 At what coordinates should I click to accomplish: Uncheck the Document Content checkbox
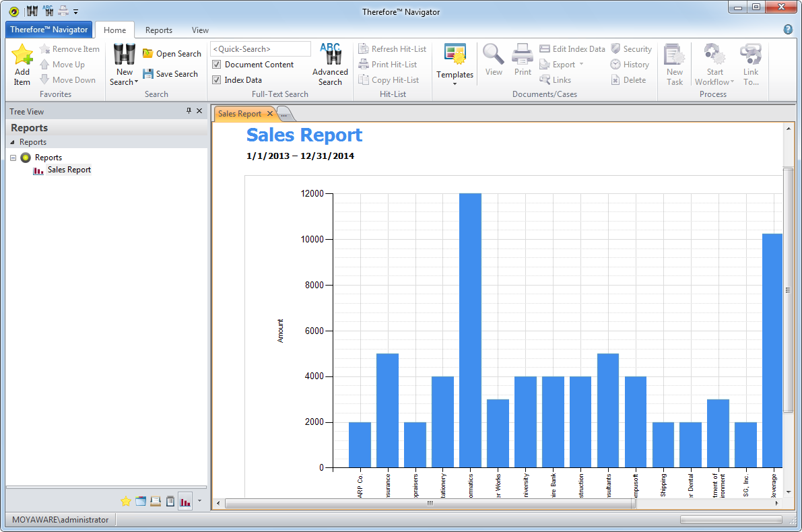[x=217, y=65]
